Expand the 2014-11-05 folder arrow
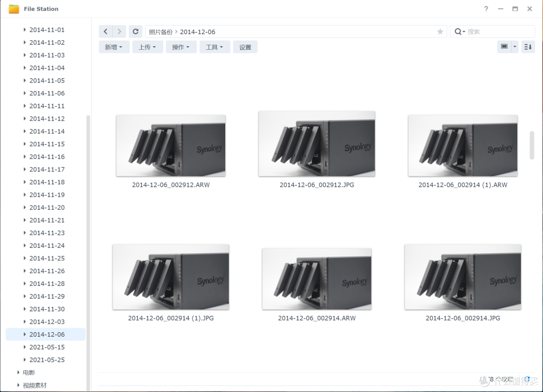This screenshot has height=392, width=543. tap(25, 80)
